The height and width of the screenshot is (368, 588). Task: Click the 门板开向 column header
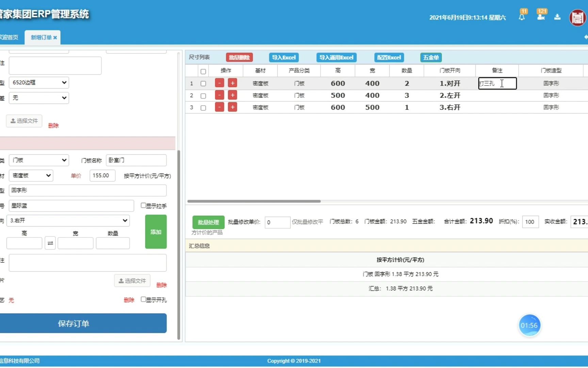pyautogui.click(x=450, y=71)
